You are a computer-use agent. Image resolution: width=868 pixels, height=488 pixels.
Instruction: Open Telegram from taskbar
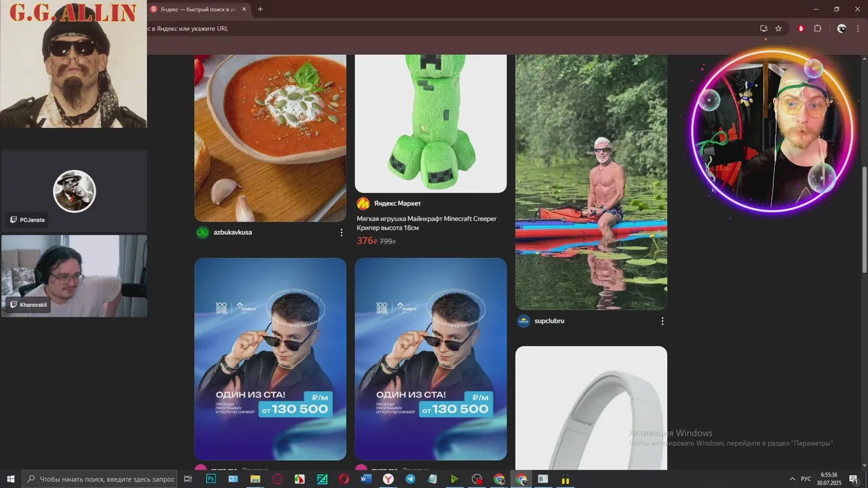(410, 479)
